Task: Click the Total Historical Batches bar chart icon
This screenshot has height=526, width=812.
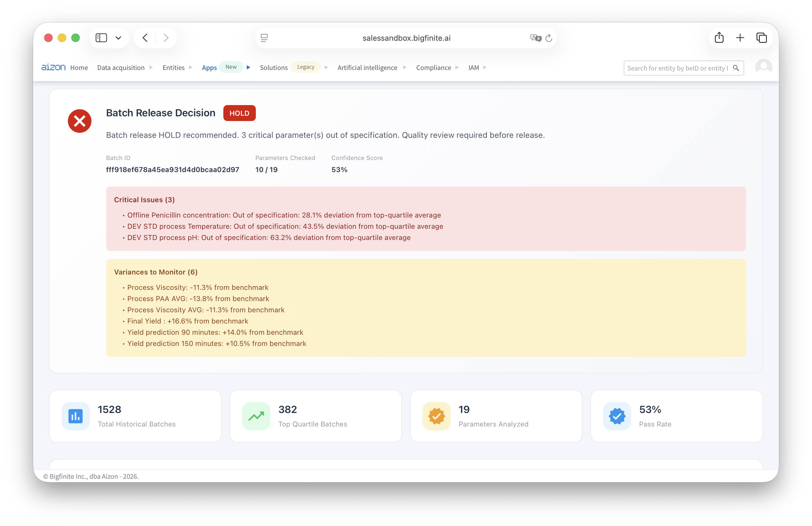Action: [x=76, y=416]
